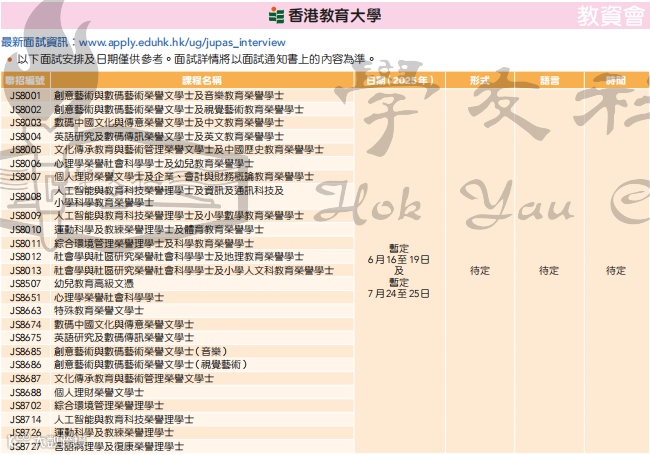Click 待定 in the 時間 column
This screenshot has width=650, height=455.
616,271
